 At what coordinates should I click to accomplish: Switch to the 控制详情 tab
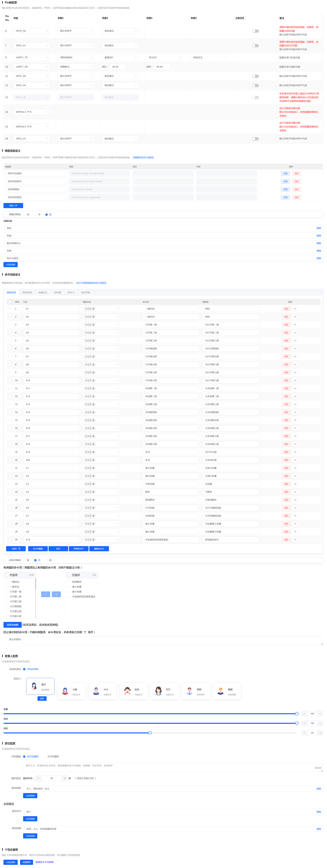click(27, 292)
